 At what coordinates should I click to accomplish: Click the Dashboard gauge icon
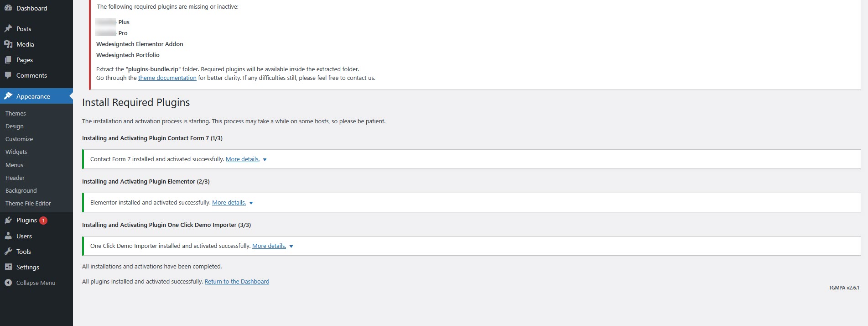click(8, 8)
